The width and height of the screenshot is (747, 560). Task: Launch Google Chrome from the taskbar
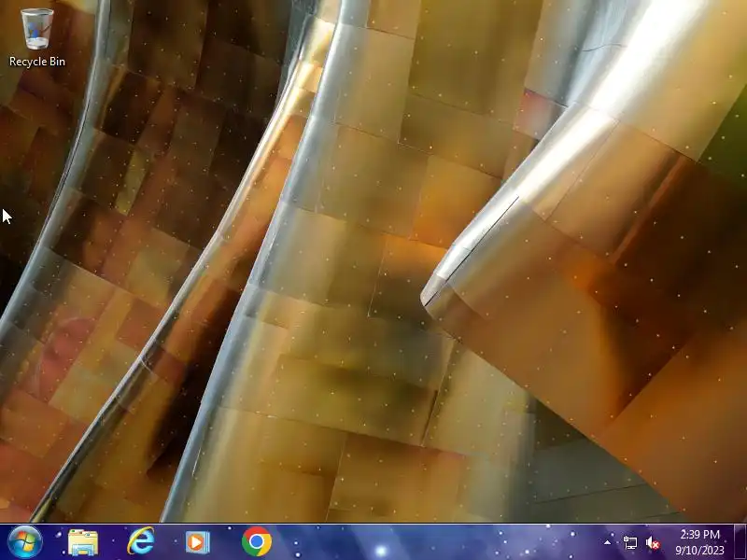point(256,541)
